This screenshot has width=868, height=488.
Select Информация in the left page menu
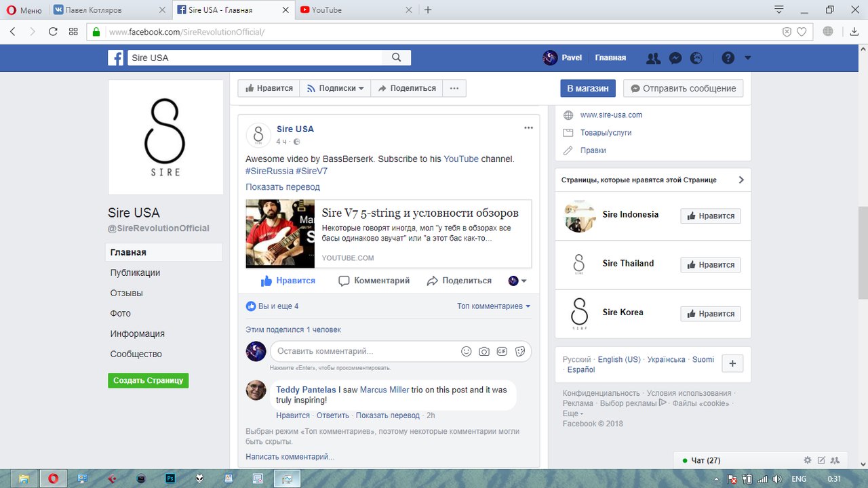[x=138, y=333]
